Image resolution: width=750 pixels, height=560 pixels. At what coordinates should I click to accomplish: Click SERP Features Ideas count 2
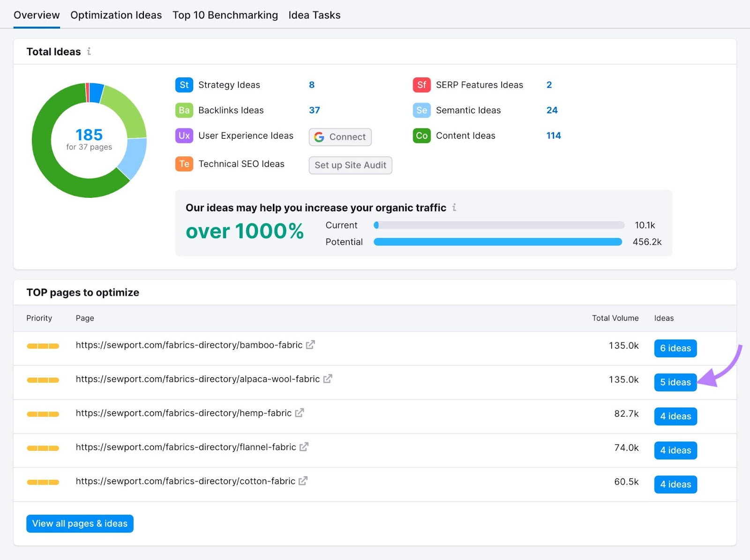tap(549, 85)
